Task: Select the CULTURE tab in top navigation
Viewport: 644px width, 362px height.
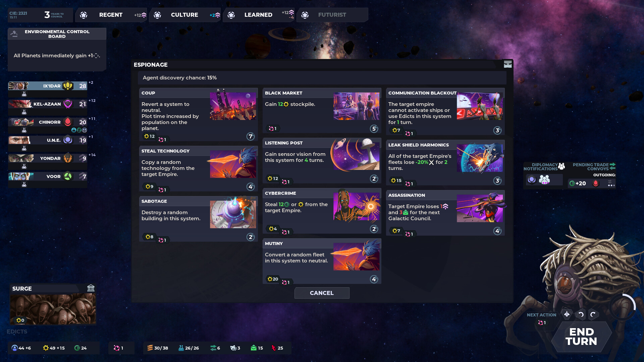Action: pyautogui.click(x=184, y=15)
